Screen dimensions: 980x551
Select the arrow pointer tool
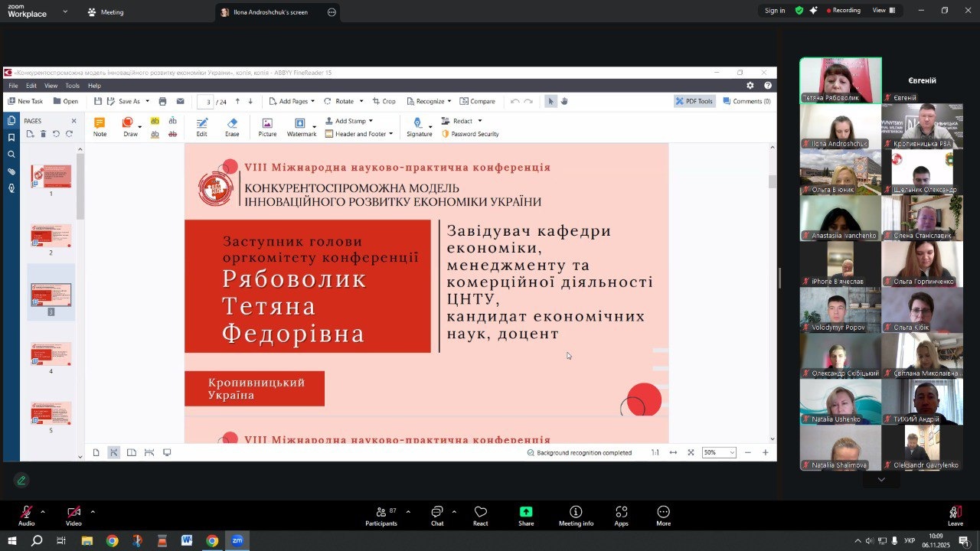click(550, 101)
